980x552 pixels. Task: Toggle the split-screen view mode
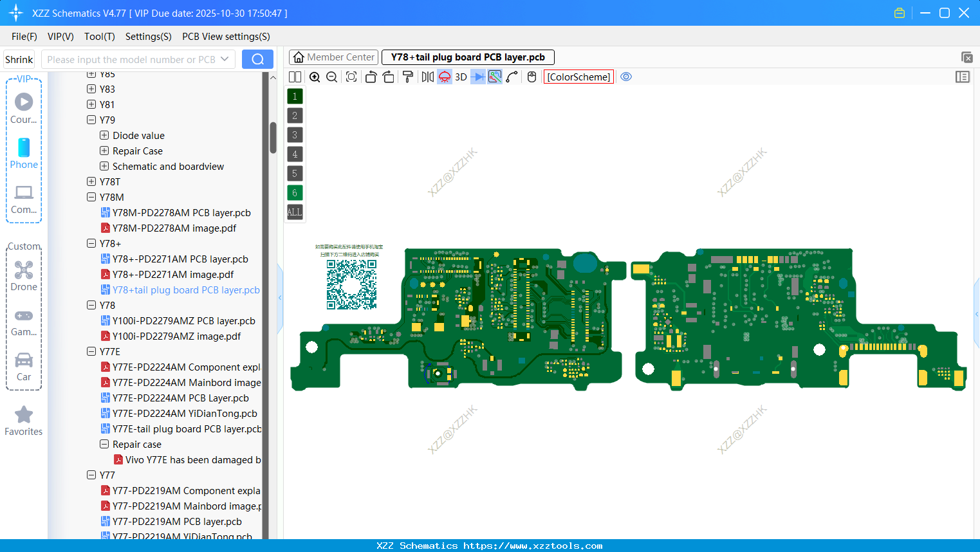[x=294, y=77]
